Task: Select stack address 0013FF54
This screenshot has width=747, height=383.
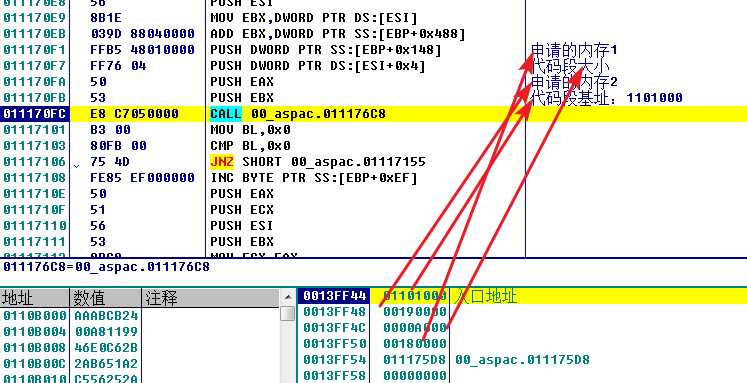Action: coord(335,360)
